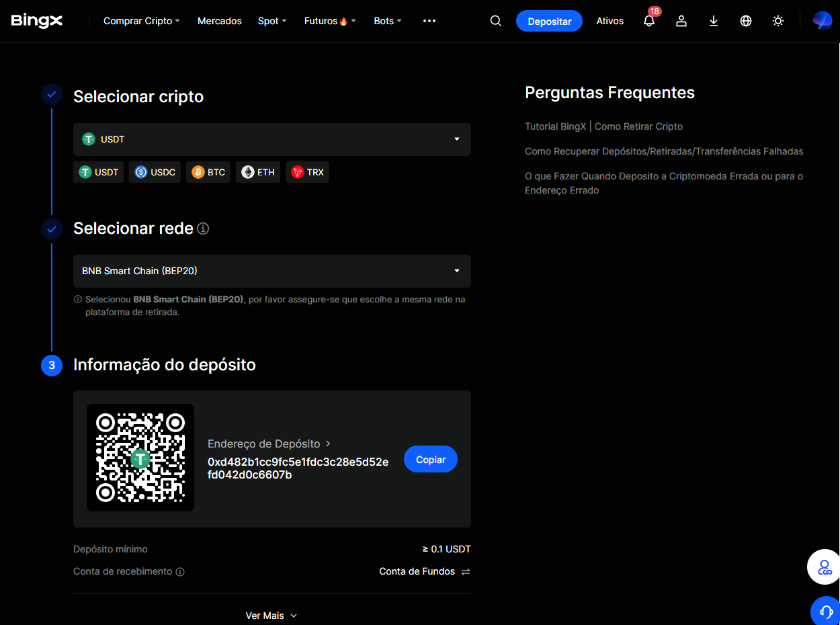Expand the Futuros menu
Viewport: 840px width, 625px height.
[330, 21]
